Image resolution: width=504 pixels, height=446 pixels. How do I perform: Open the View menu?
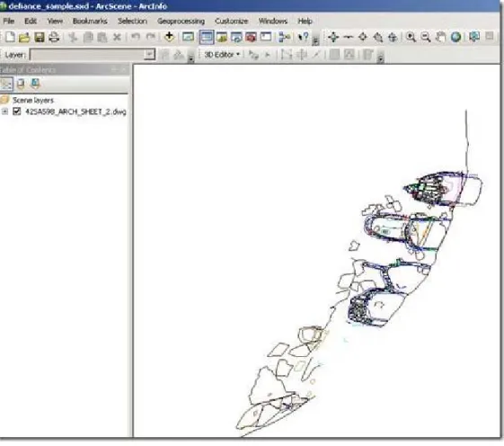pos(55,22)
